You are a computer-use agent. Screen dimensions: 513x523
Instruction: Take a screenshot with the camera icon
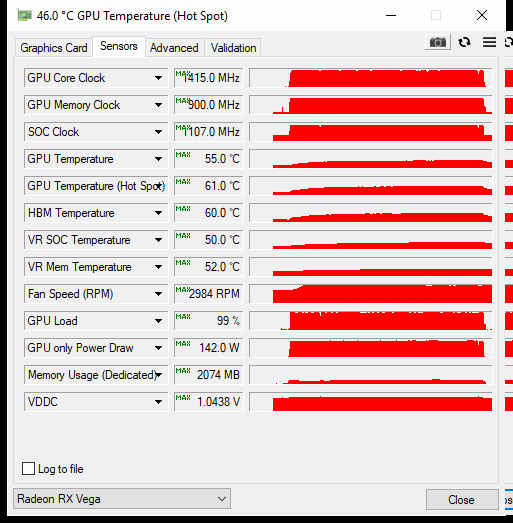[x=438, y=42]
